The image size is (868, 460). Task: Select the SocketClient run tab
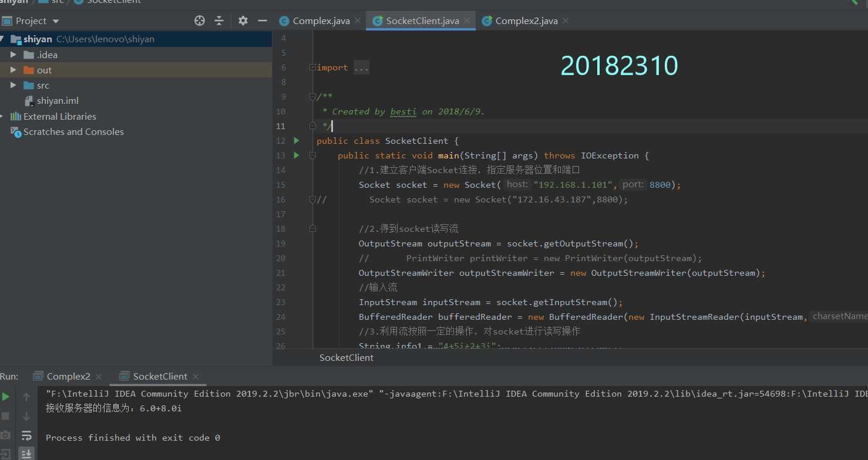[160, 376]
